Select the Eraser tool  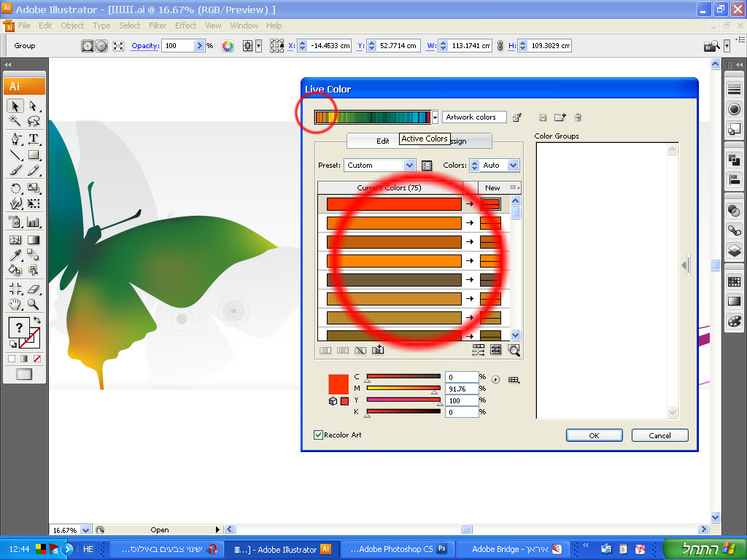(x=33, y=289)
